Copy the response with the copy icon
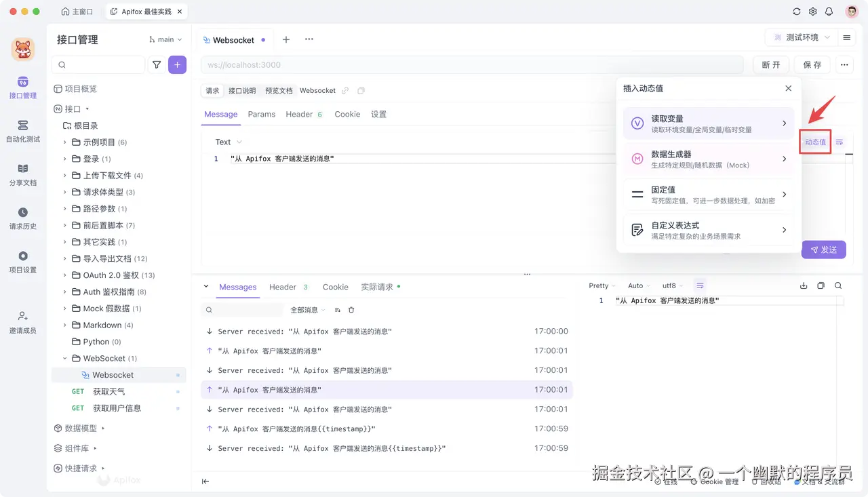This screenshot has width=868, height=497. tap(821, 285)
